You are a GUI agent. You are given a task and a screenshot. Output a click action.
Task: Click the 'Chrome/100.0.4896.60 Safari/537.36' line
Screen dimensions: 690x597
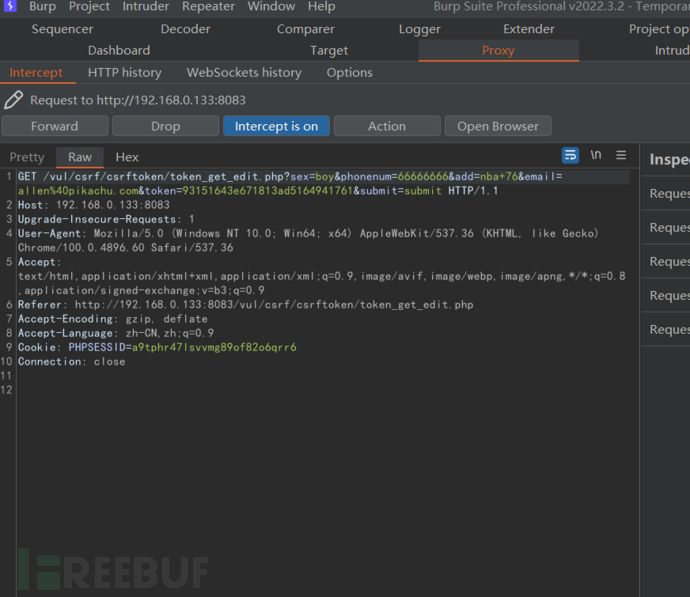(x=125, y=248)
